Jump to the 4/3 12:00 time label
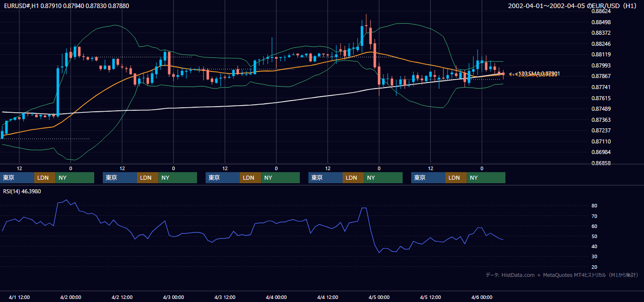Image resolution: width=644 pixels, height=302 pixels. 225,297
